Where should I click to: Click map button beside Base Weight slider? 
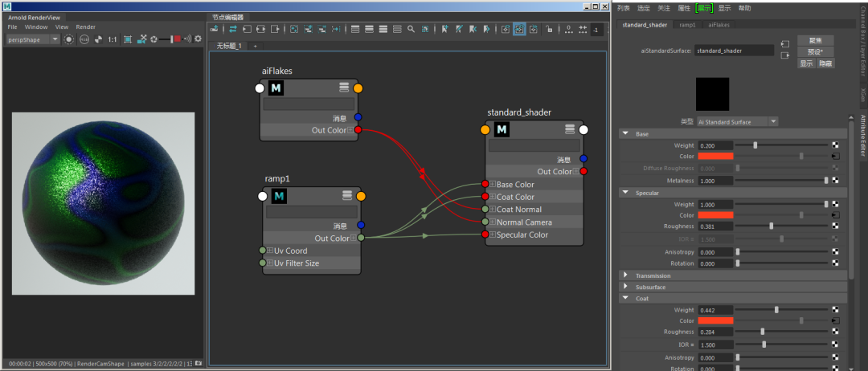pyautogui.click(x=835, y=145)
